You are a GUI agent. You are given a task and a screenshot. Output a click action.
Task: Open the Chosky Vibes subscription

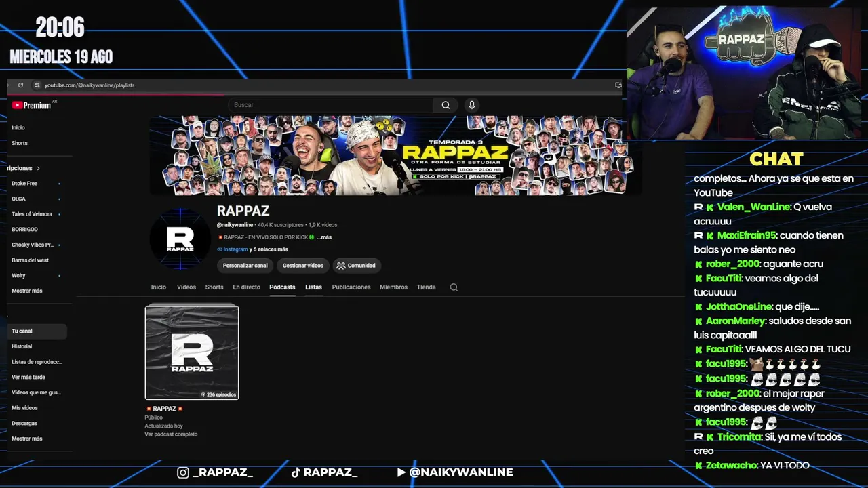click(x=33, y=245)
